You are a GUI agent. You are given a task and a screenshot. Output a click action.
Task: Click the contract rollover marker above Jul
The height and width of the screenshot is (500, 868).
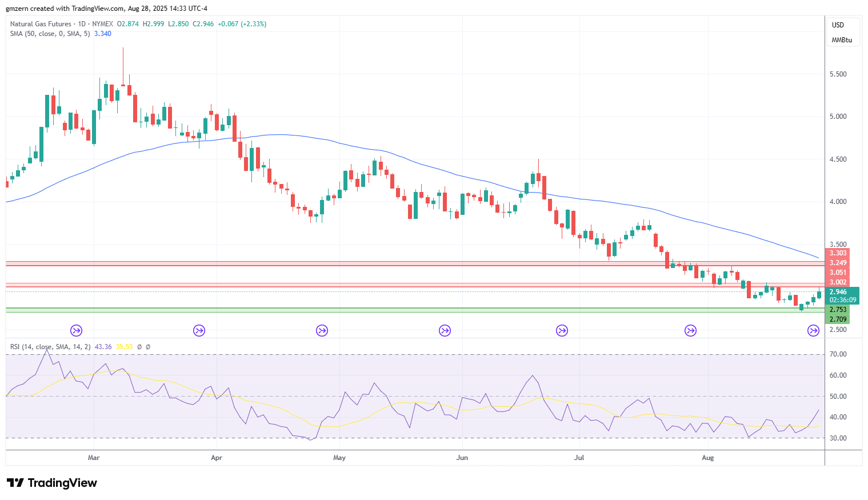click(x=562, y=330)
